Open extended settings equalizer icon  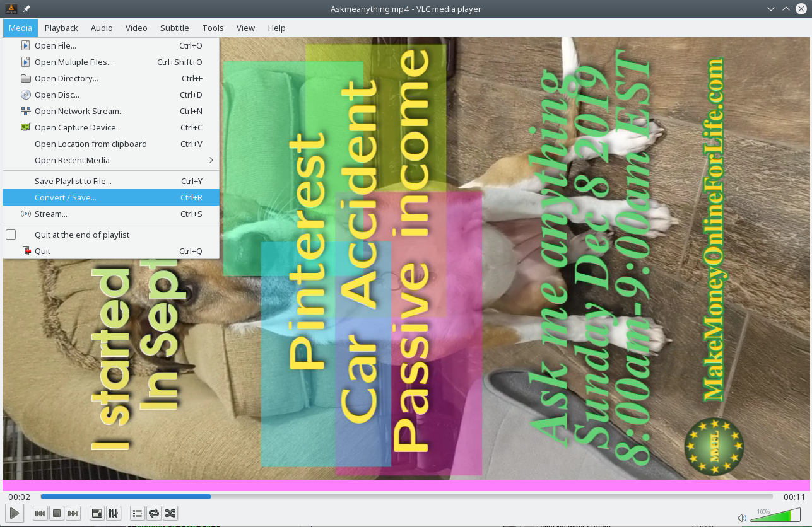(114, 513)
